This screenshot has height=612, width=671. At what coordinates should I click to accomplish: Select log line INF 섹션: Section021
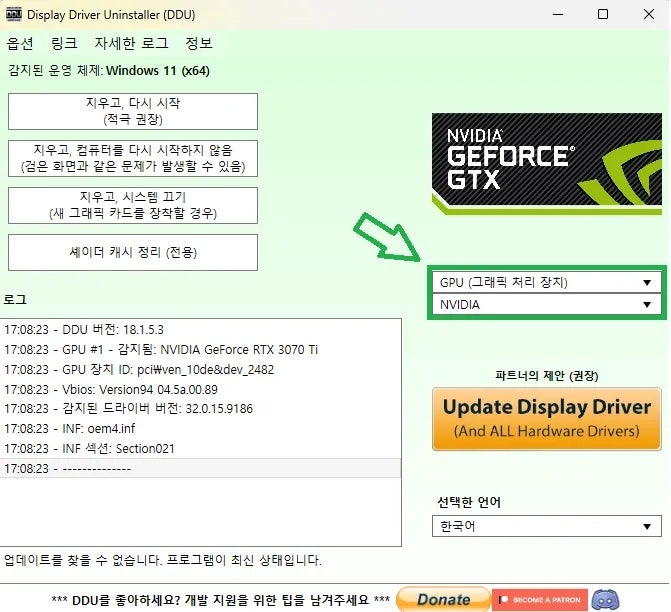coord(200,449)
